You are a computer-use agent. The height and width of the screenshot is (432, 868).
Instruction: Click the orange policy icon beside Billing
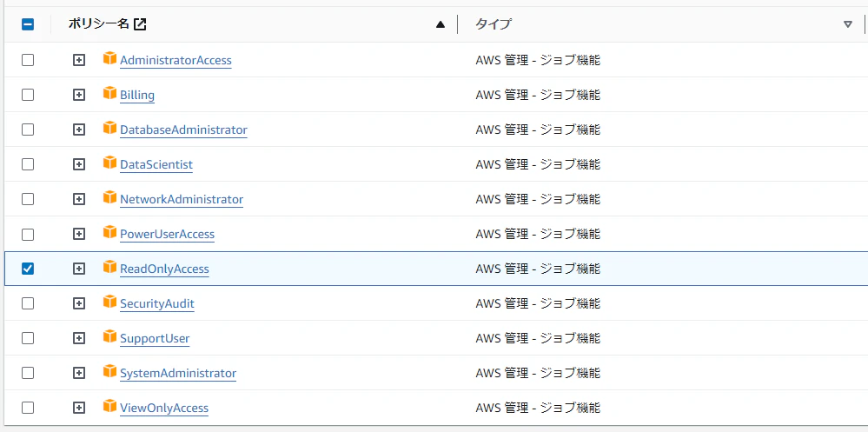point(109,93)
